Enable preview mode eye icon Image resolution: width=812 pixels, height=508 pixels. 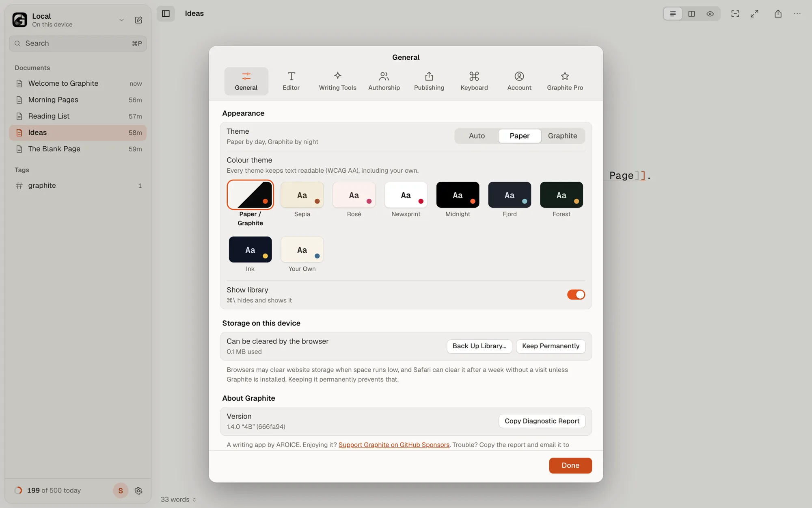pyautogui.click(x=710, y=14)
